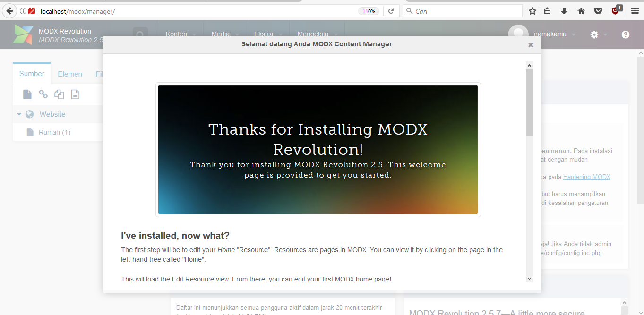Click the globe icon beside Website
644x315 pixels.
tap(30, 114)
